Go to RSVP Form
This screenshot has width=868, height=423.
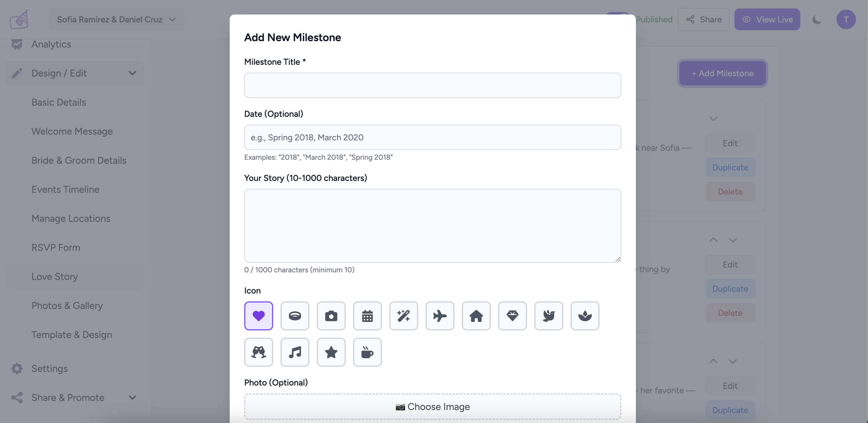[56, 247]
